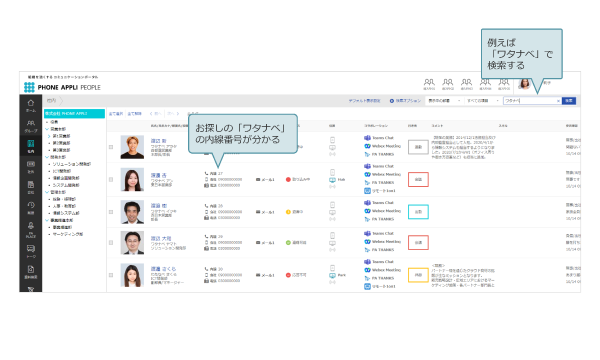
Task: Collapse the 営業本部 tree node chevron
Action: point(47,129)
